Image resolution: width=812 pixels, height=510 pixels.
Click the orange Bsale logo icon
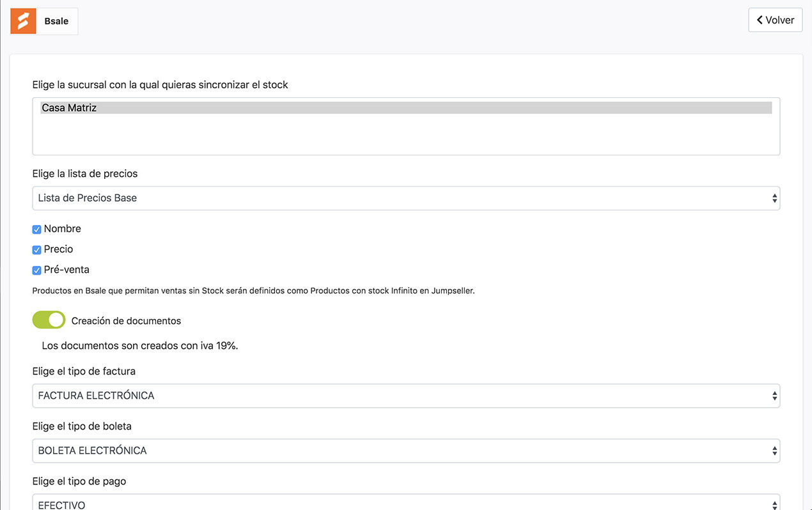point(24,21)
